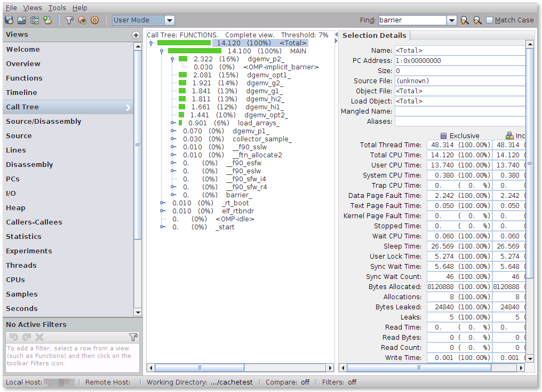
Task: Click the Find Previous magnifier with up arrow
Action: pyautogui.click(x=465, y=20)
